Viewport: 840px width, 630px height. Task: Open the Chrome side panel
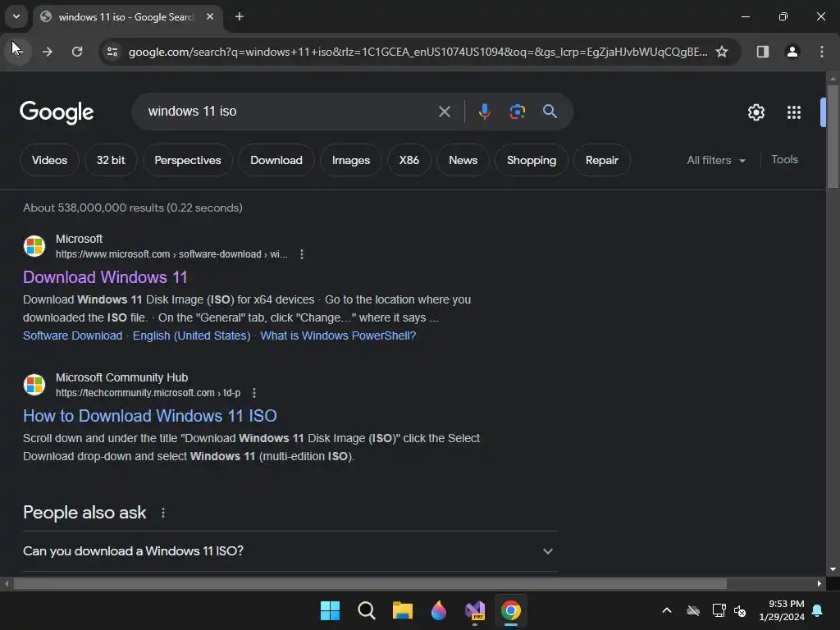click(x=762, y=52)
